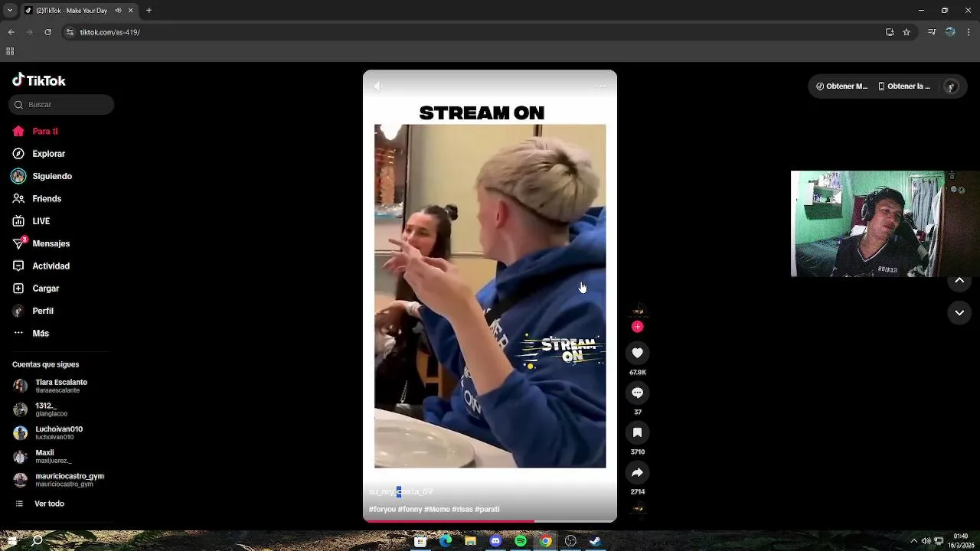
Task: Open the Chrome tab search dropdown
Action: click(9, 11)
